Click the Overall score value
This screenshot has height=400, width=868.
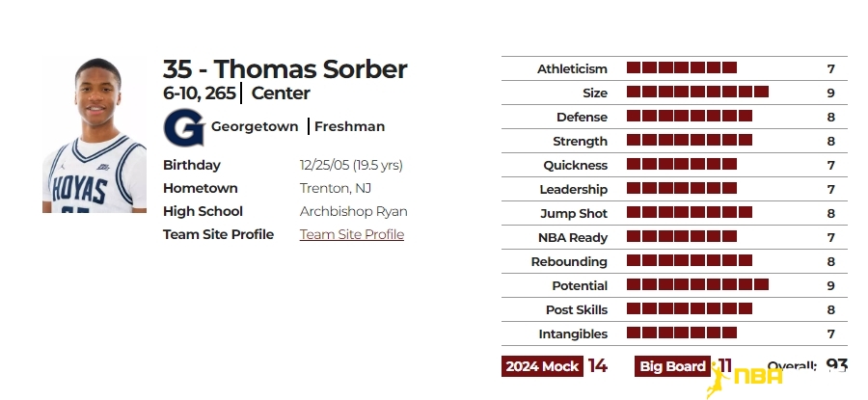tap(836, 365)
